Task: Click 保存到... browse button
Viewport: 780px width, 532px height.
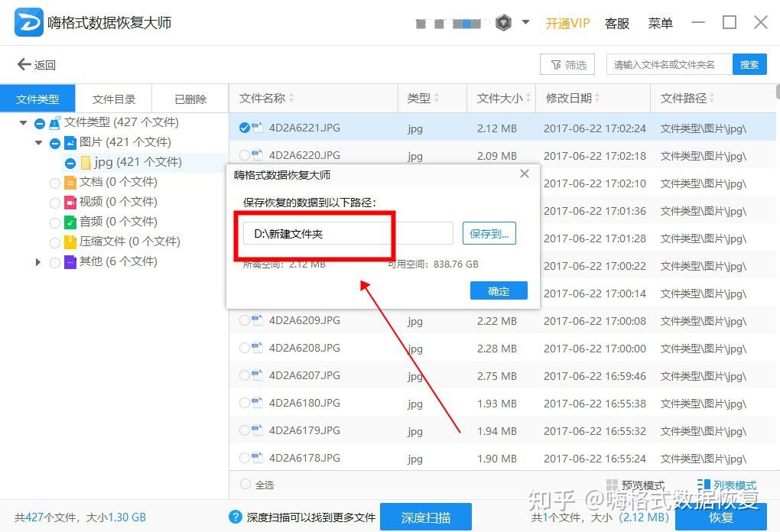Action: click(x=489, y=234)
